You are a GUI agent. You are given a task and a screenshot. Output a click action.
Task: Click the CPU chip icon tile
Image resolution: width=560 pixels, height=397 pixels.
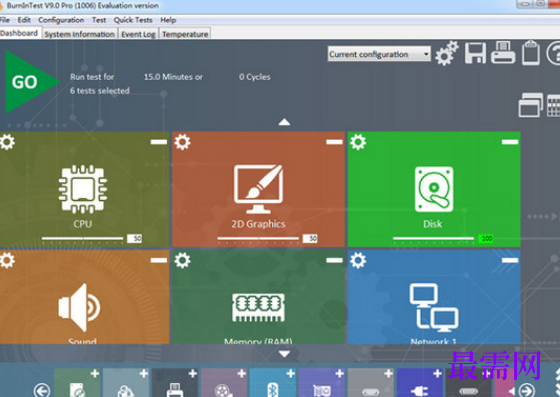pyautogui.click(x=83, y=189)
